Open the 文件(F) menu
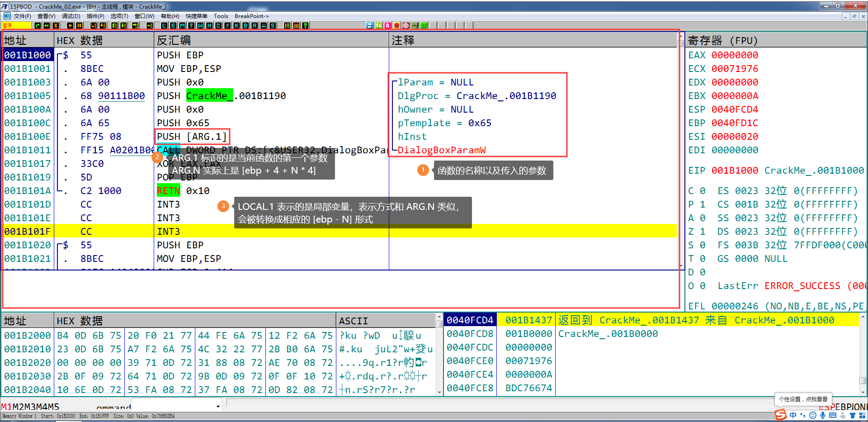 (x=22, y=16)
